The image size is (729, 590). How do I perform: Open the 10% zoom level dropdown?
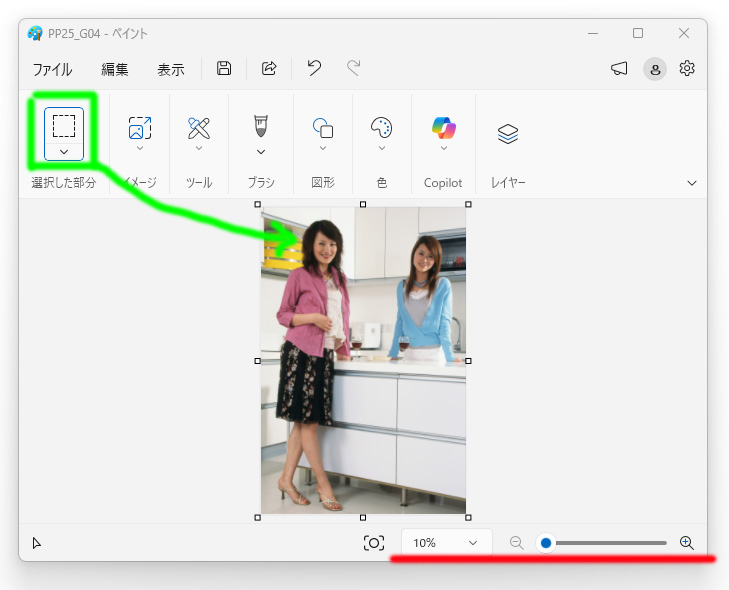(x=446, y=543)
